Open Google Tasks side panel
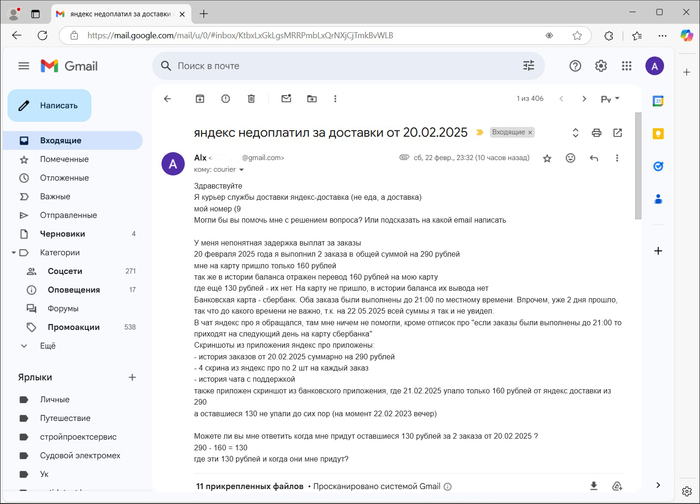Screen dimensions: 700x504 pyautogui.click(x=658, y=167)
